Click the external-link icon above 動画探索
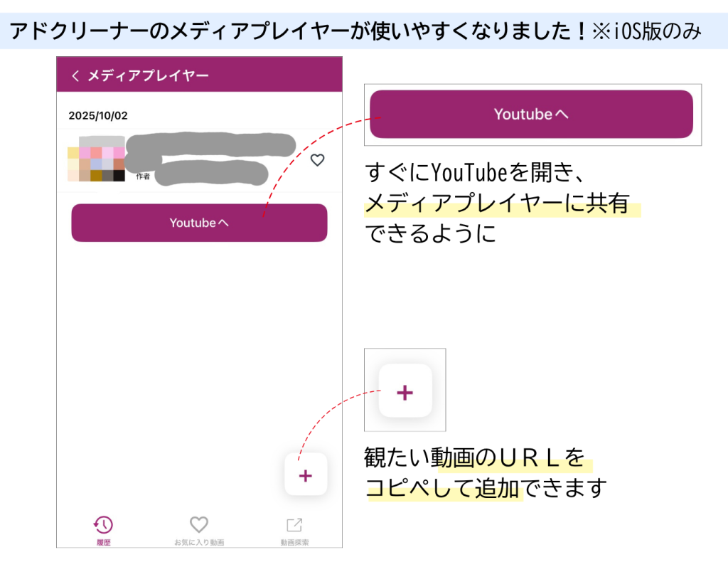The image size is (728, 562). point(294,524)
